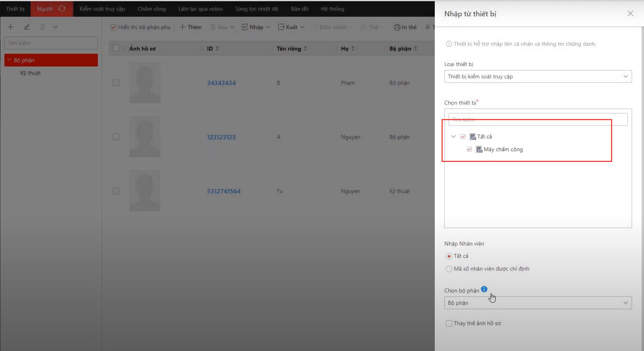Toggle the Máy chấm công checkbox

pos(469,149)
